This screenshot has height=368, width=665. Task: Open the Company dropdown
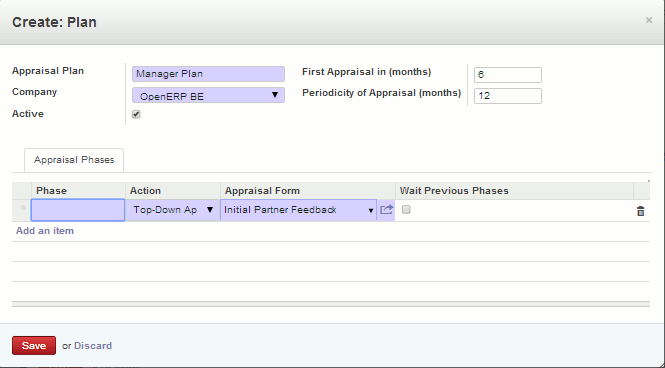208,95
